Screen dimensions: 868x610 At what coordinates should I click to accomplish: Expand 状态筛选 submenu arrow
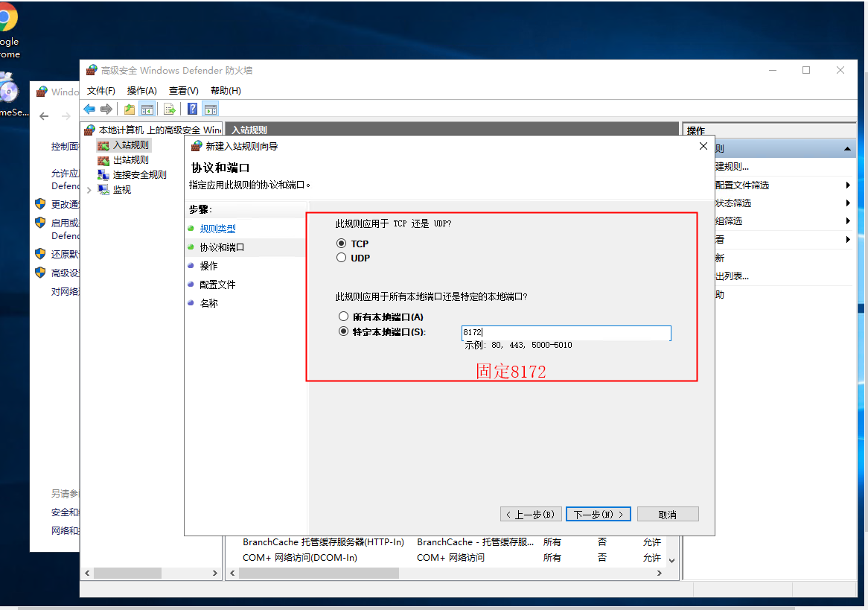pyautogui.click(x=847, y=203)
